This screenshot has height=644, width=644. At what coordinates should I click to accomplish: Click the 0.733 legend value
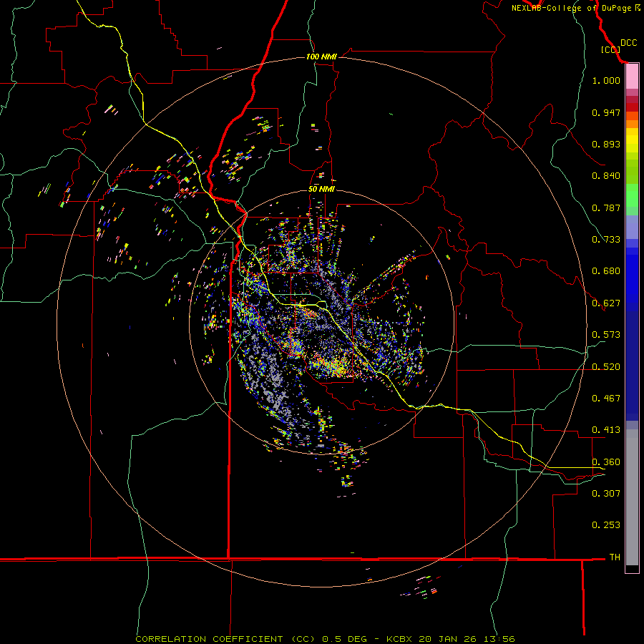(606, 240)
